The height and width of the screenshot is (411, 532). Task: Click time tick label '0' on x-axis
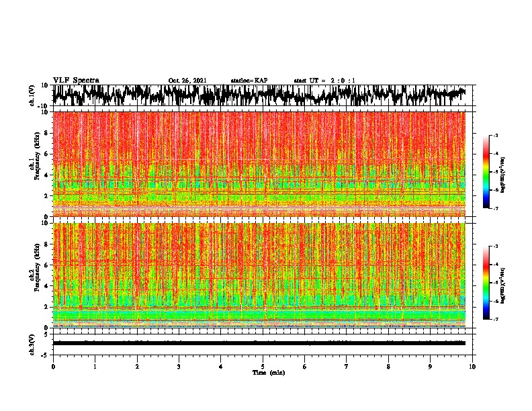point(53,367)
